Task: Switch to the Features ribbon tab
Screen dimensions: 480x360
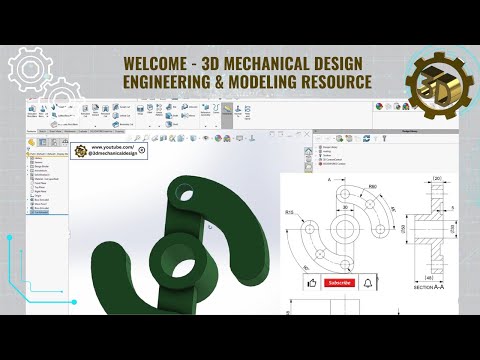Action: [31, 132]
